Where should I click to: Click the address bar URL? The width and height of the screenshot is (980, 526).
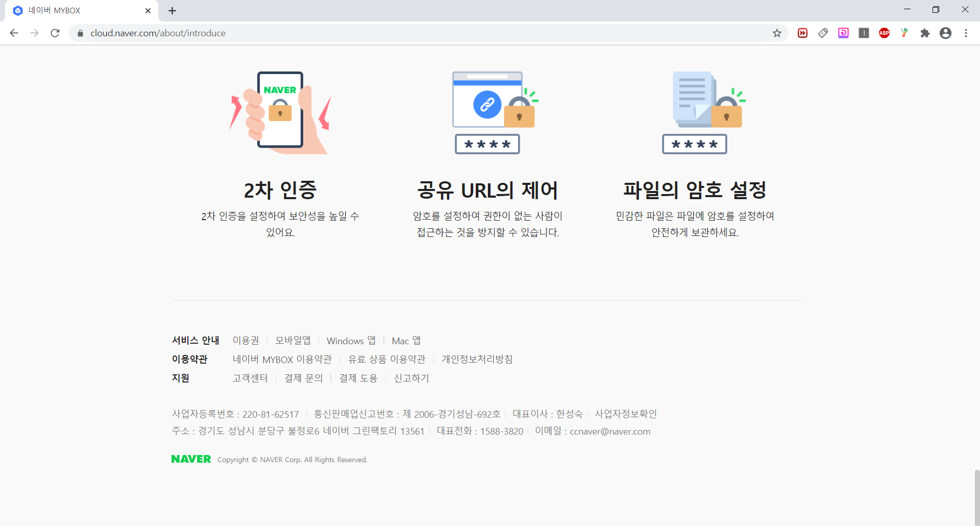[158, 33]
